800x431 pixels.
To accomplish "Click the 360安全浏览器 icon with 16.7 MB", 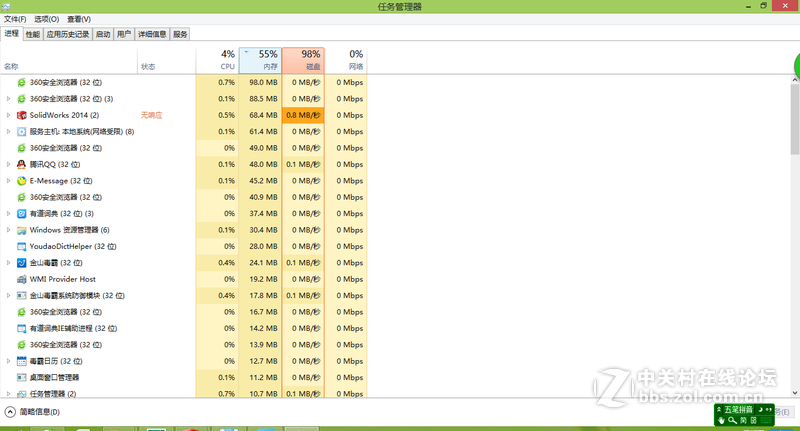I will point(21,312).
